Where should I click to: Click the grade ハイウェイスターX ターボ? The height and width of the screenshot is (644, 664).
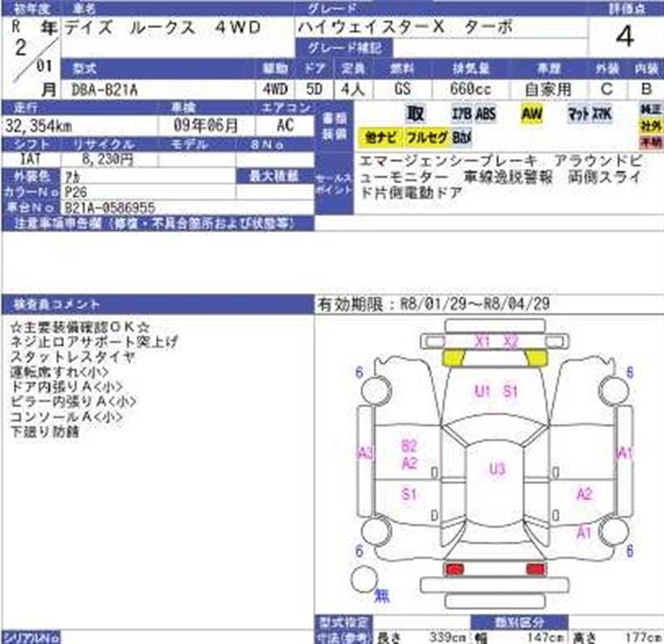tap(406, 27)
